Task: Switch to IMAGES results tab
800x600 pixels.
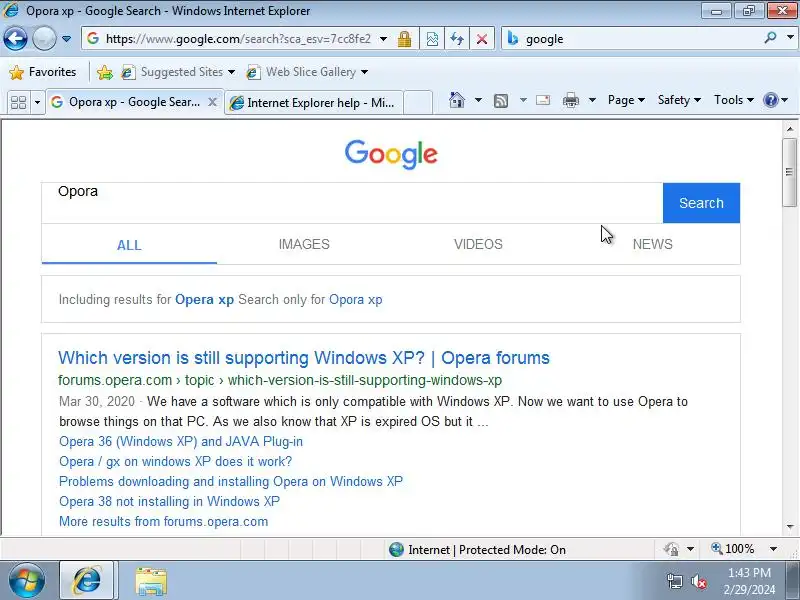Action: (x=304, y=244)
